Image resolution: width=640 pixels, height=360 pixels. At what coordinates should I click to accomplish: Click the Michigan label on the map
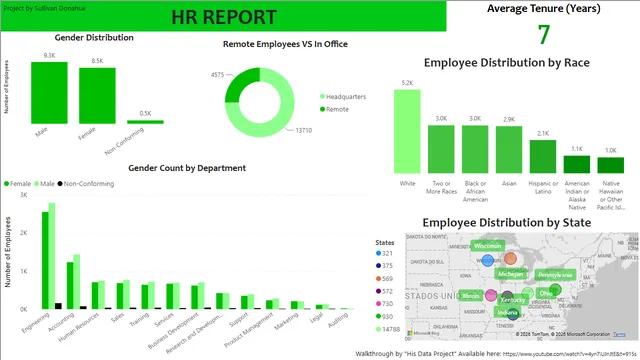point(510,274)
